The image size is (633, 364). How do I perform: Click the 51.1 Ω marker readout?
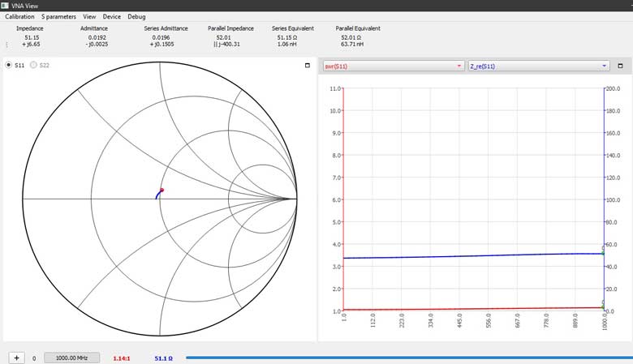[163, 358]
